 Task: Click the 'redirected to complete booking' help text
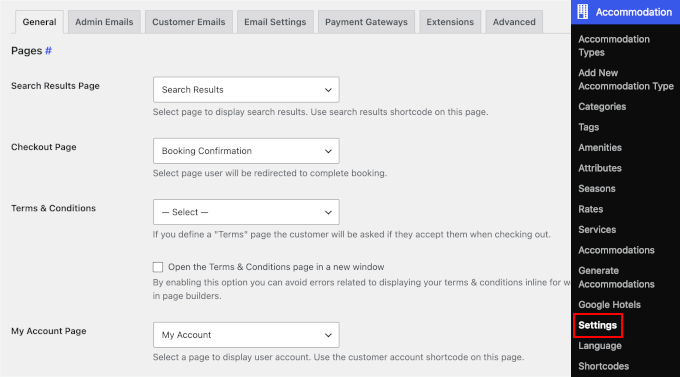tap(270, 173)
